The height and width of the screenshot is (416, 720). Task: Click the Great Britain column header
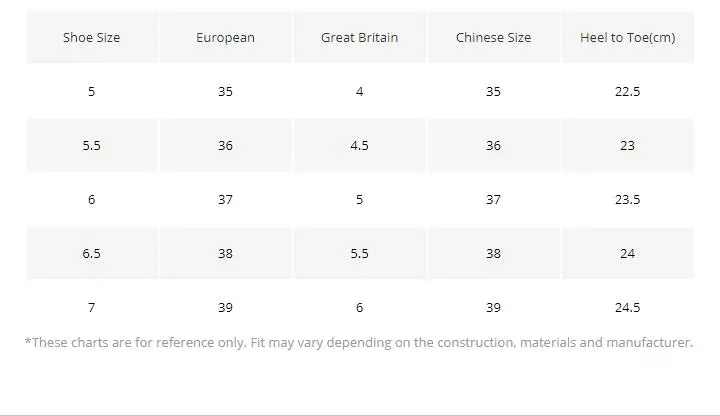coord(359,38)
